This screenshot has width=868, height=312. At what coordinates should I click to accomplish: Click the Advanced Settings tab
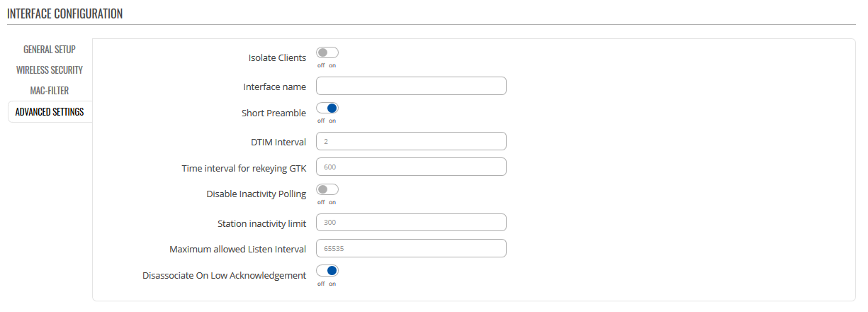[50, 112]
